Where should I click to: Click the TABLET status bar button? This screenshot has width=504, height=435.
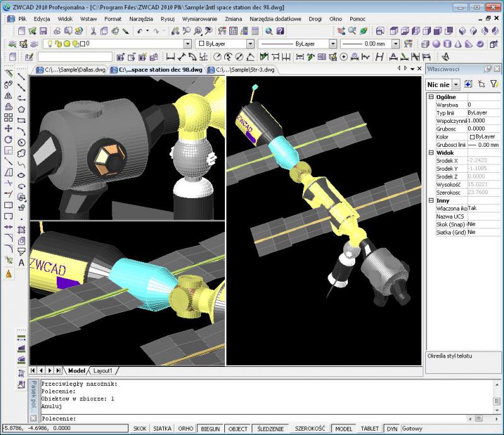pos(370,429)
